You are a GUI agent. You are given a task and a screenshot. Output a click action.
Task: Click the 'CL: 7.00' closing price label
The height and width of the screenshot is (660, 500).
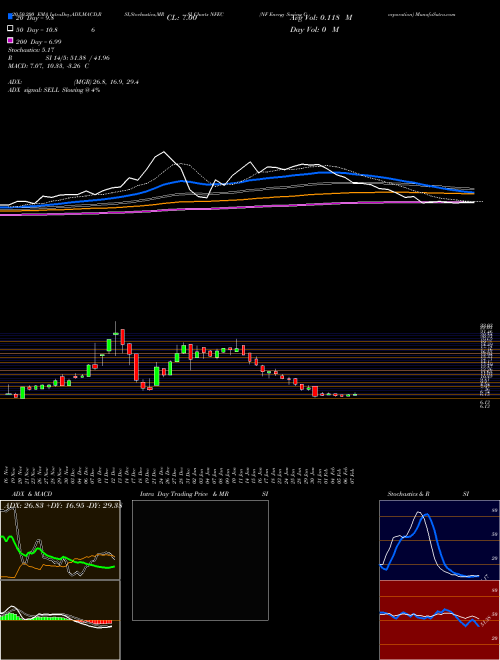coord(182,18)
